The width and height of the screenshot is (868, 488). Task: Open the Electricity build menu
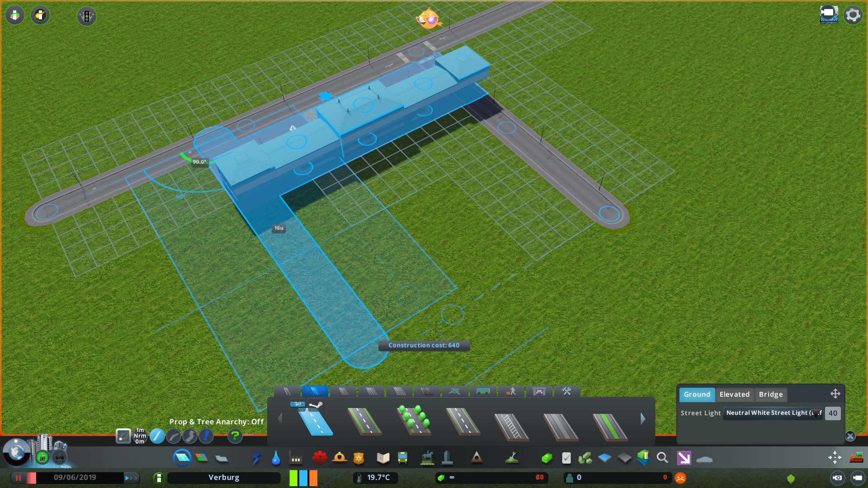pos(256,458)
